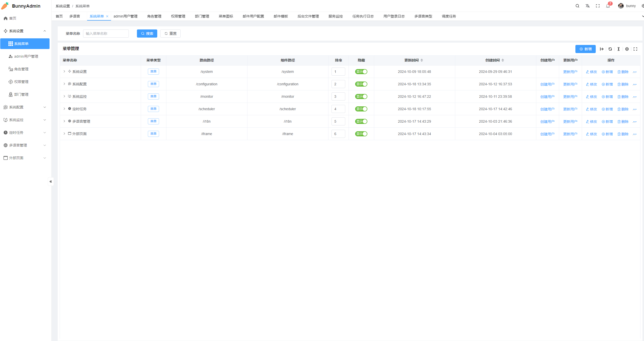Open the language translation switcher icon
The height and width of the screenshot is (341, 644).
coord(587,6)
